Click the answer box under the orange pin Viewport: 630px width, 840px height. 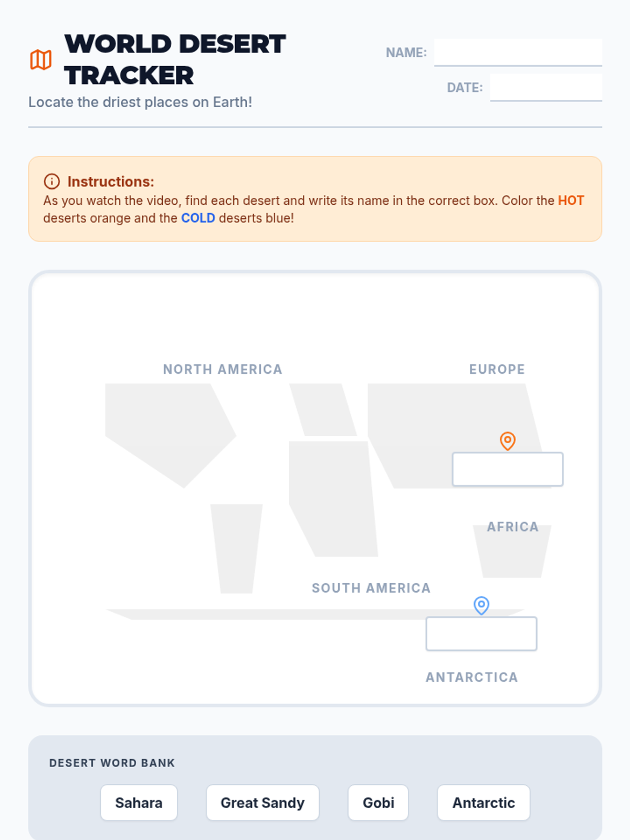click(508, 469)
